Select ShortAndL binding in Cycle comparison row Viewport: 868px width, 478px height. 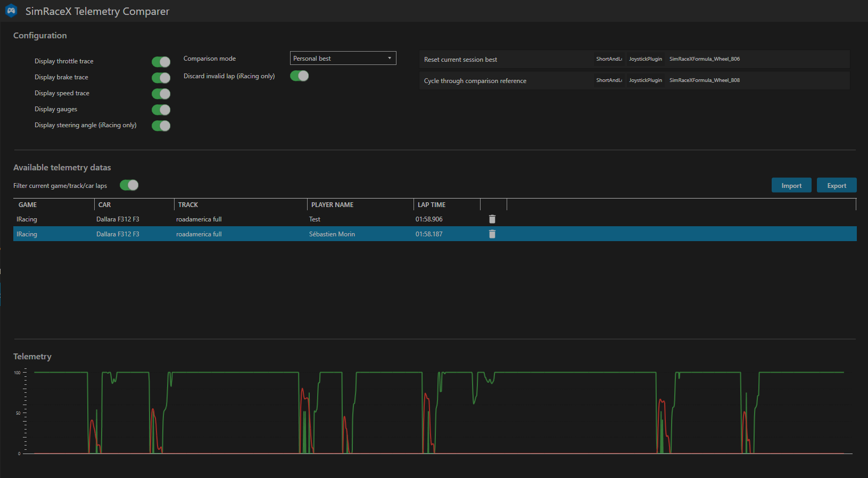609,80
